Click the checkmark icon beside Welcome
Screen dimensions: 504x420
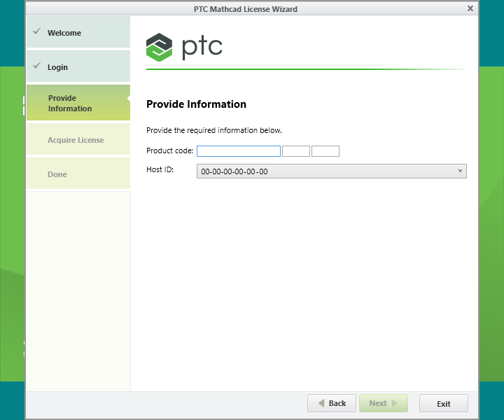tap(37, 31)
